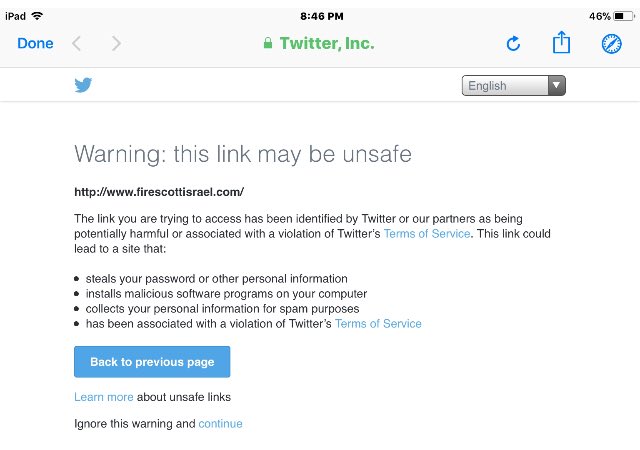Open page in Safari compass icon
Viewport: 640px width, 450px height.
pos(611,44)
